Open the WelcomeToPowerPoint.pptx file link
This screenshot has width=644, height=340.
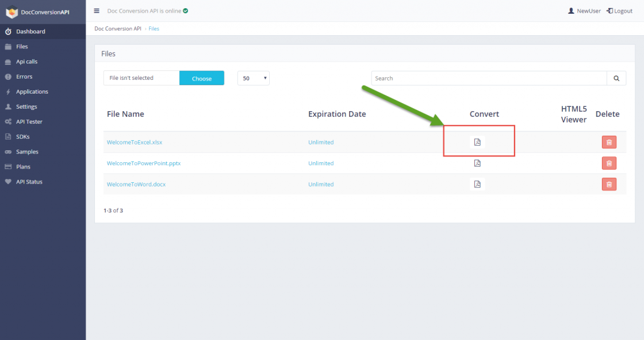click(144, 163)
